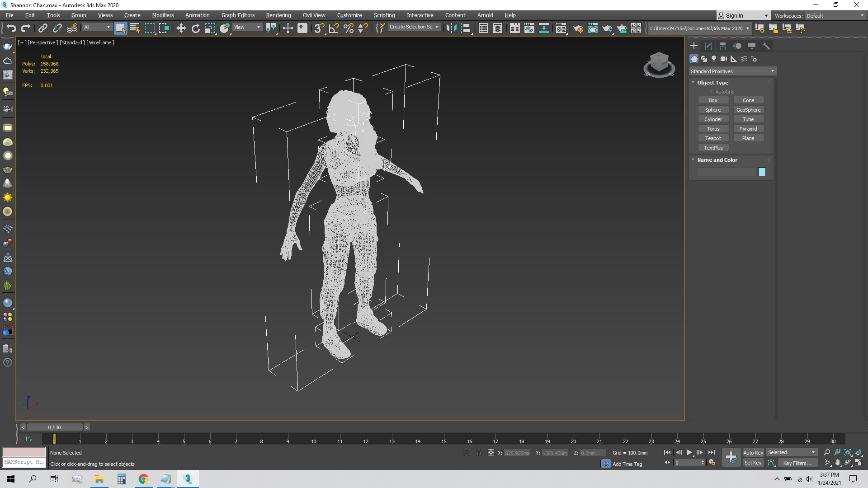Choose the Select and Rotate tool
This screenshot has height=488, width=868.
tap(195, 28)
